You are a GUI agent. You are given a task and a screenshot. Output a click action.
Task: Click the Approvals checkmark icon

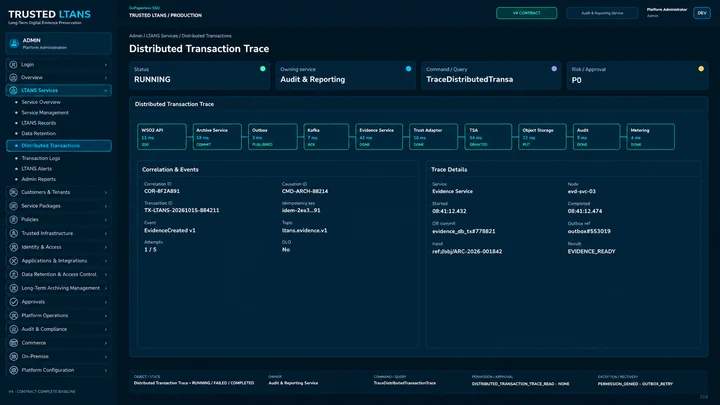tap(14, 302)
